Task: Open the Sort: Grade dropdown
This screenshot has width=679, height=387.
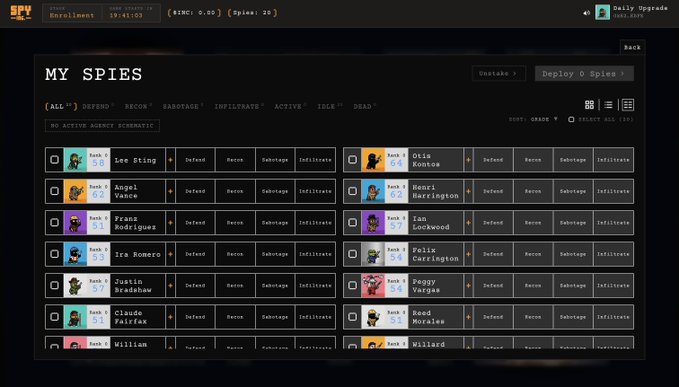Action: click(533, 119)
